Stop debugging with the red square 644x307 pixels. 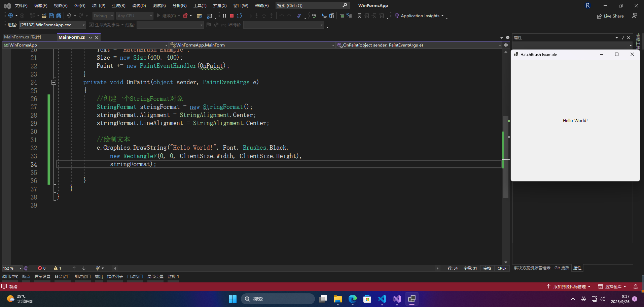[232, 16]
